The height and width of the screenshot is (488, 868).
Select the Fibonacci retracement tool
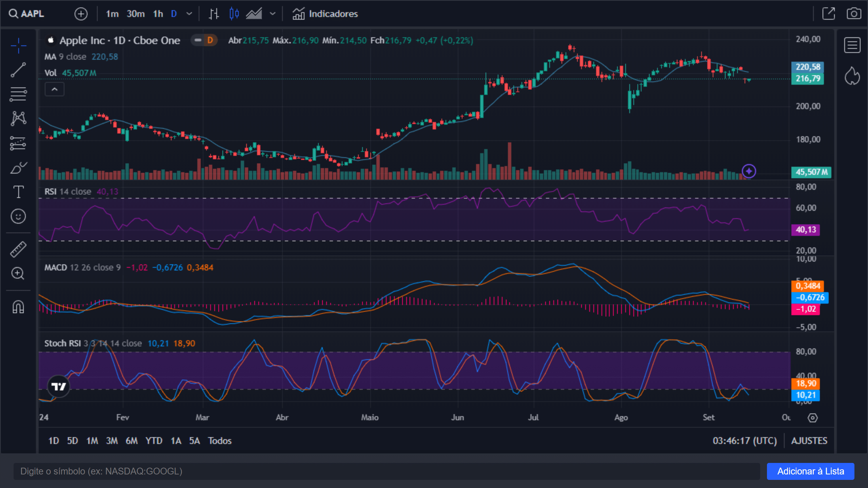tap(18, 94)
